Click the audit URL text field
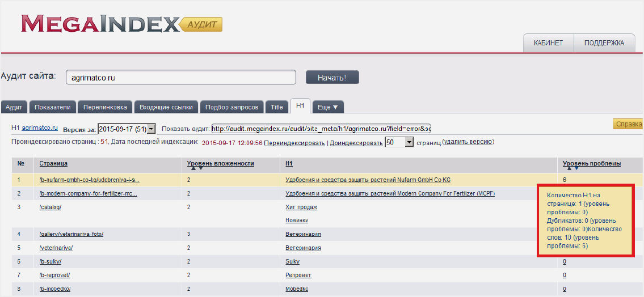The width and height of the screenshot is (644, 297). pyautogui.click(x=321, y=129)
